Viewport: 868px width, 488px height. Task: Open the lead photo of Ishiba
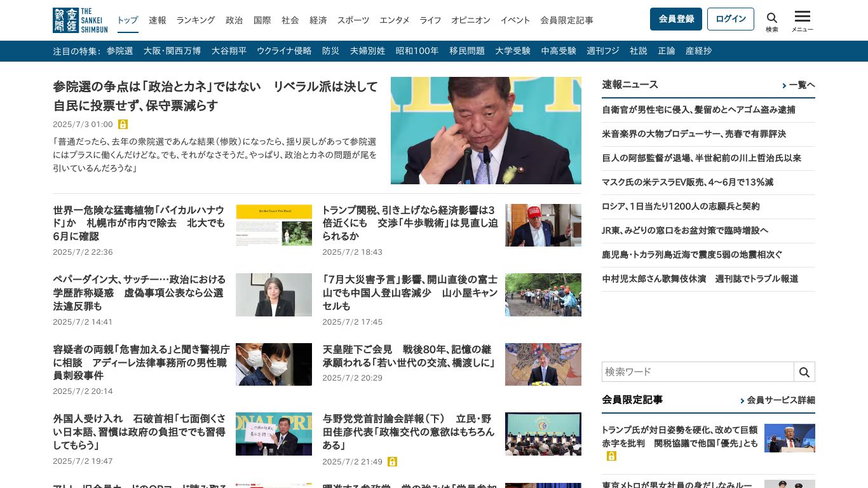[x=486, y=130]
